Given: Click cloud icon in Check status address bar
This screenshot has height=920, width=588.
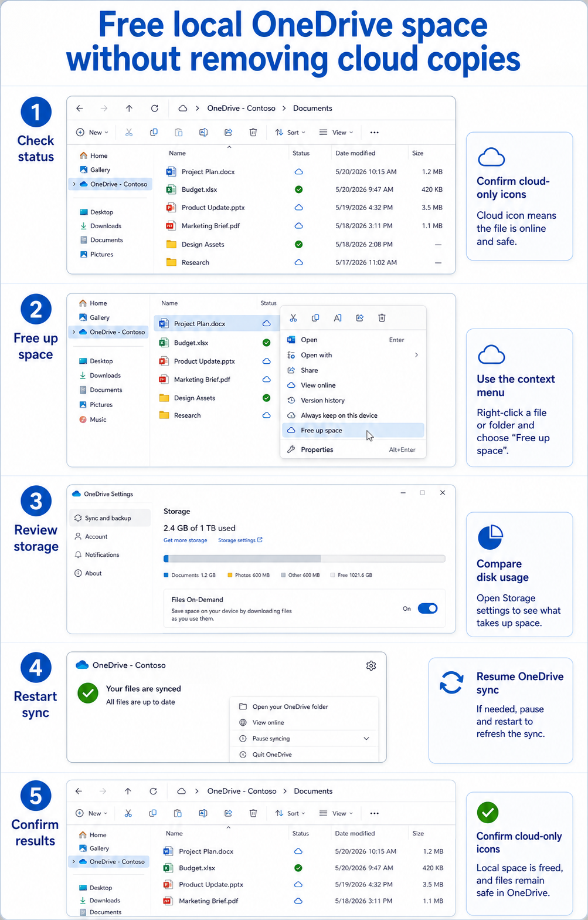Looking at the screenshot, I should click(x=183, y=108).
